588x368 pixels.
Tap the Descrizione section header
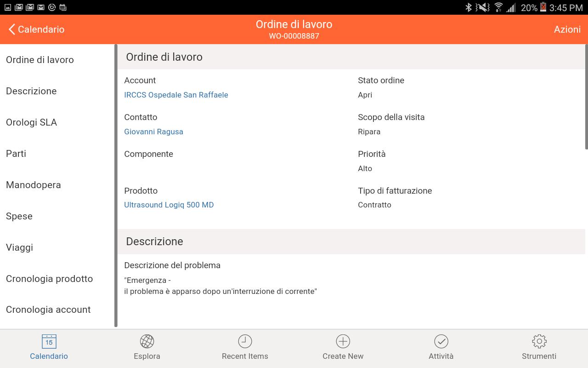[351, 241]
